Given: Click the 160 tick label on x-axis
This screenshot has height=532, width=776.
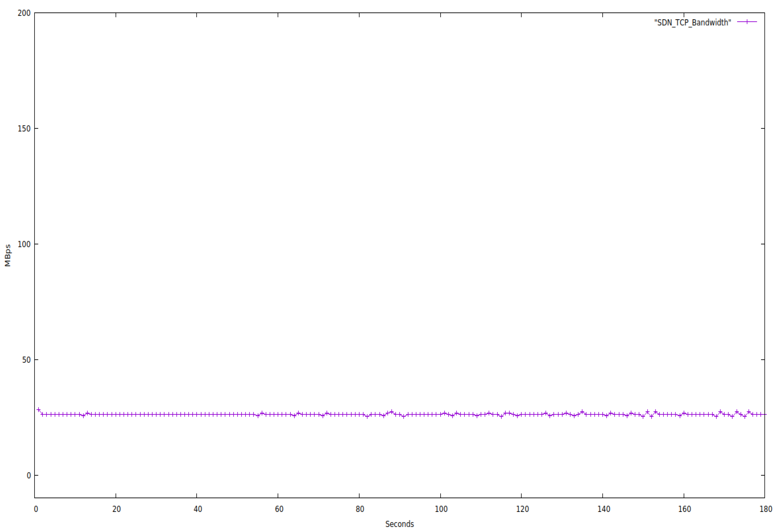Looking at the screenshot, I should pyautogui.click(x=685, y=509).
